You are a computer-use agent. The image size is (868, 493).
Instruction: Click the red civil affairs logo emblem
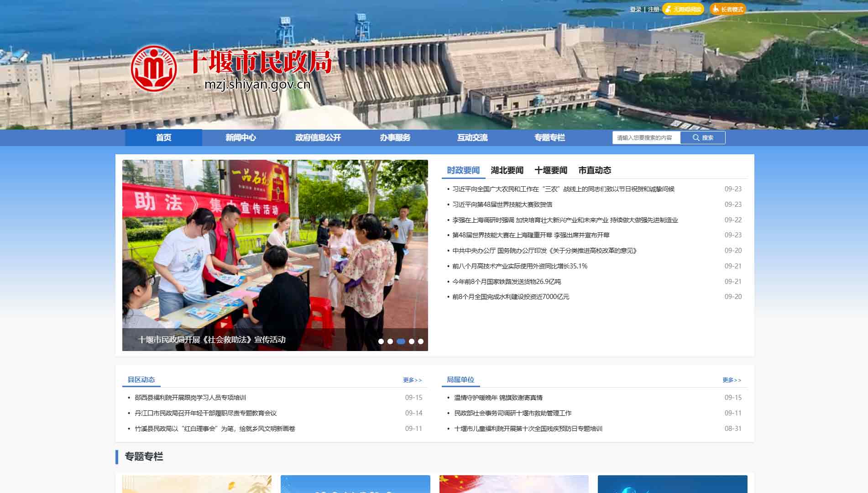click(154, 68)
